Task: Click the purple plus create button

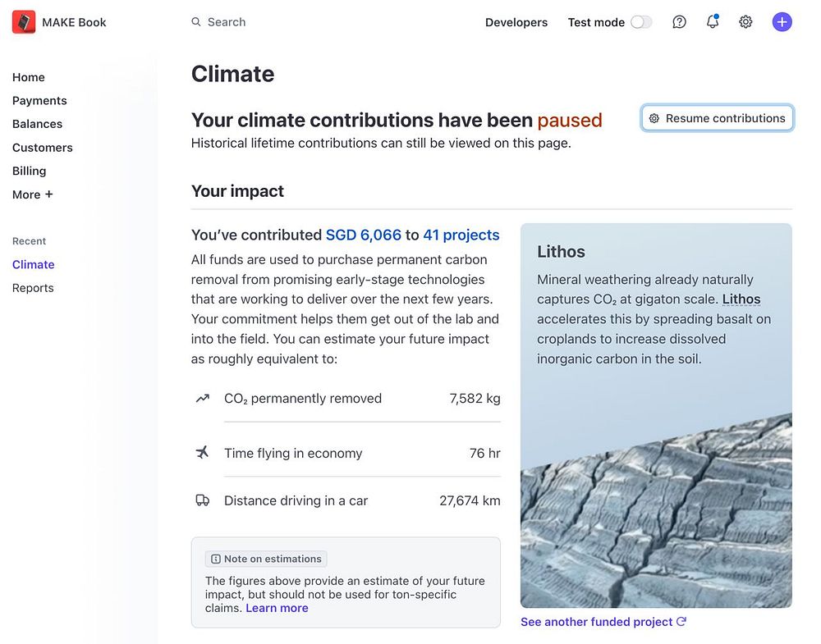Action: pos(782,22)
